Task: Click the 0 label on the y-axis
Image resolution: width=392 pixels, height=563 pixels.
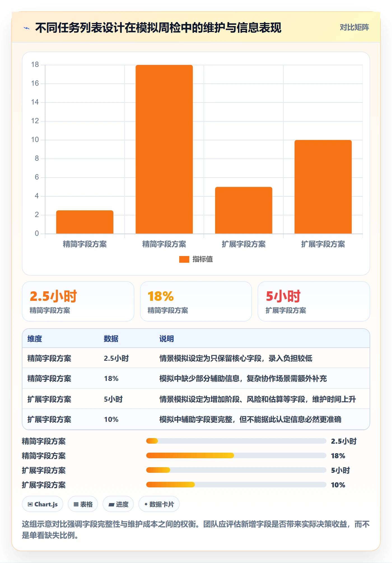Action: pyautogui.click(x=37, y=234)
